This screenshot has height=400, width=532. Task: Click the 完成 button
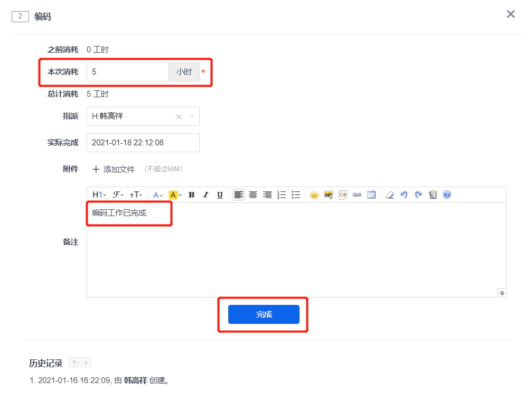tap(264, 314)
